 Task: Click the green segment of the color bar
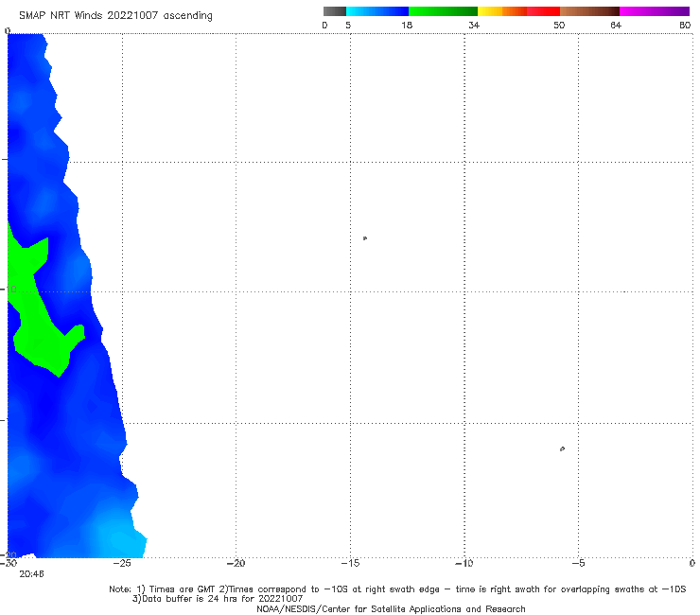tap(443, 11)
